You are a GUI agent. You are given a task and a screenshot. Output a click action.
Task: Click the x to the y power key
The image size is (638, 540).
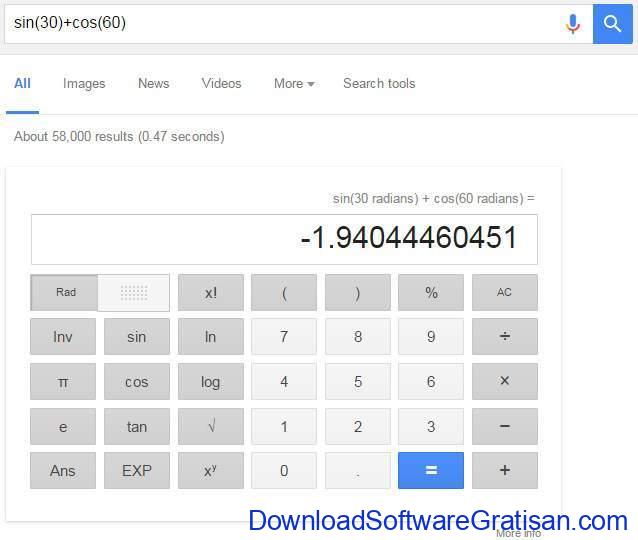211,470
